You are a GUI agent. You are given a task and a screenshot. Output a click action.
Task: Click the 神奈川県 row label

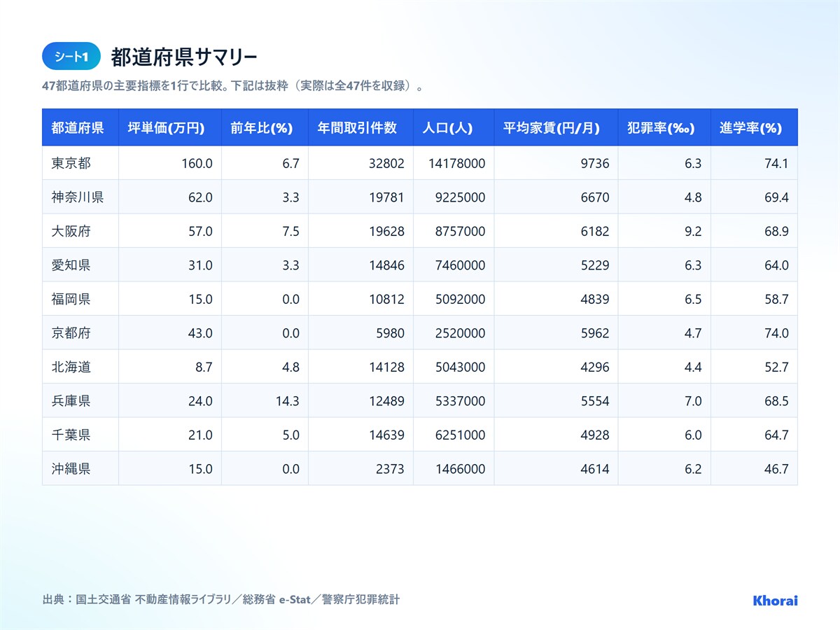click(78, 197)
